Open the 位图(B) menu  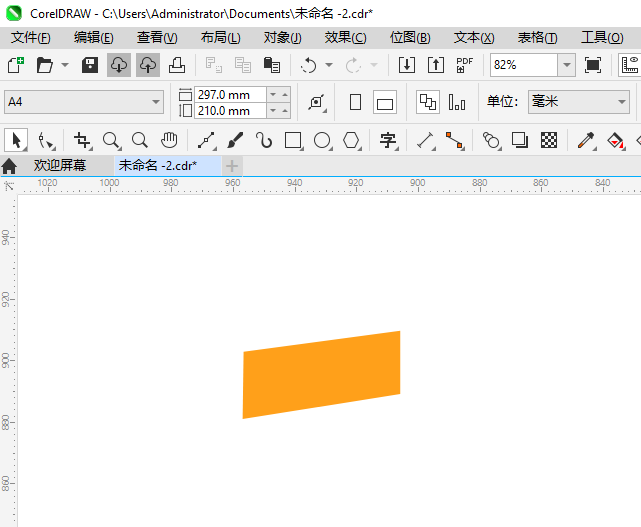(410, 38)
